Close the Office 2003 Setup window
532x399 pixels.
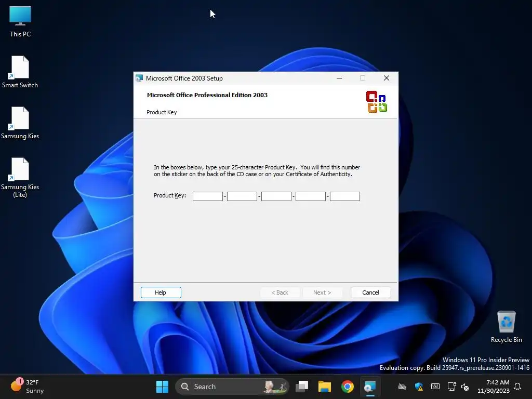point(387,78)
